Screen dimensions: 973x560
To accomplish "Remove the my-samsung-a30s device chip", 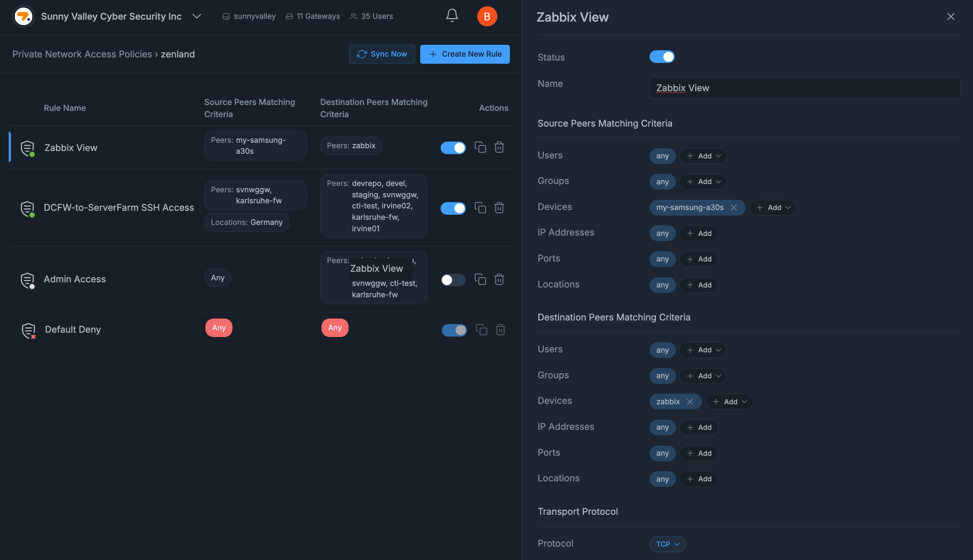I will point(735,208).
